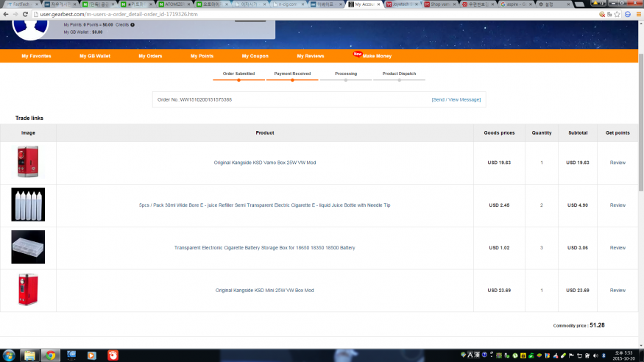Switch to the Shop vamo browser tab

[439, 4]
